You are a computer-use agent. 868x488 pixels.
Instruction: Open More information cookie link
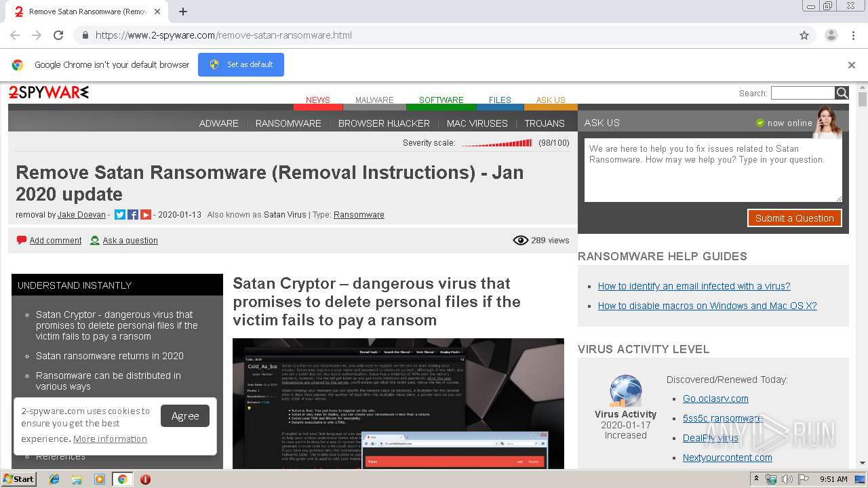coord(110,439)
